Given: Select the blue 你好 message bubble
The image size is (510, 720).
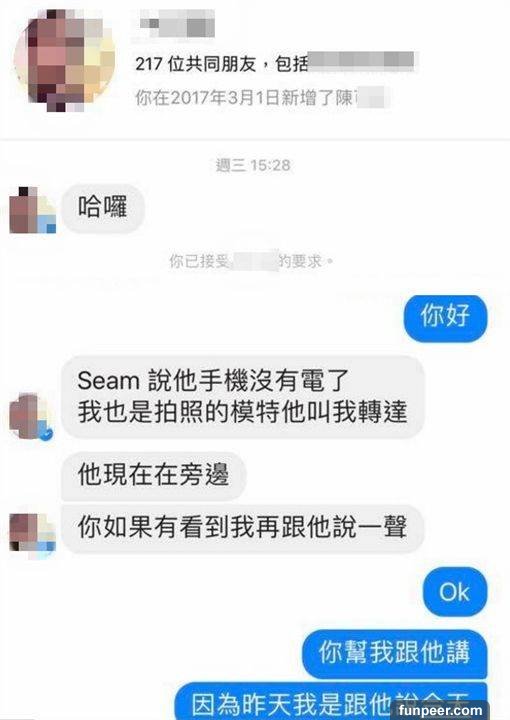Looking at the screenshot, I should (445, 317).
